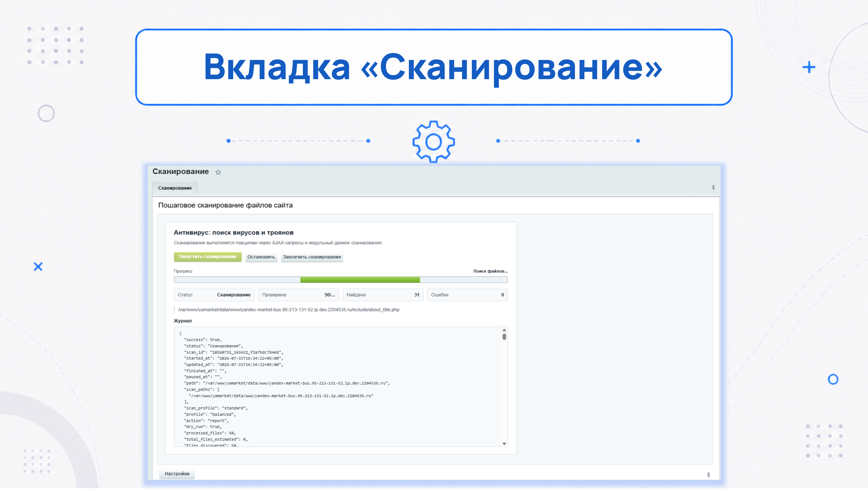The image size is (868, 491).
Task: Click the Остановить button
Action: 261,257
